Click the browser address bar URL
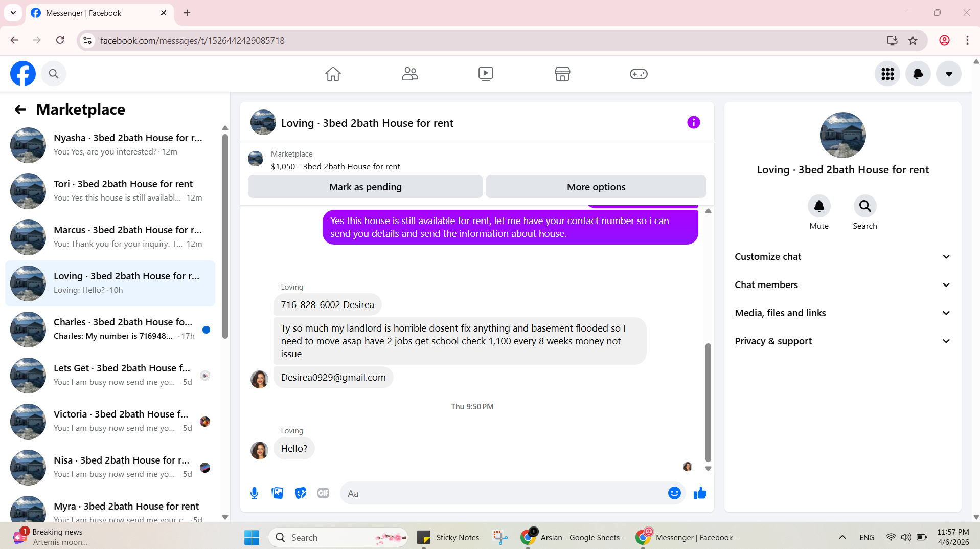The width and height of the screenshot is (980, 549). click(x=192, y=40)
